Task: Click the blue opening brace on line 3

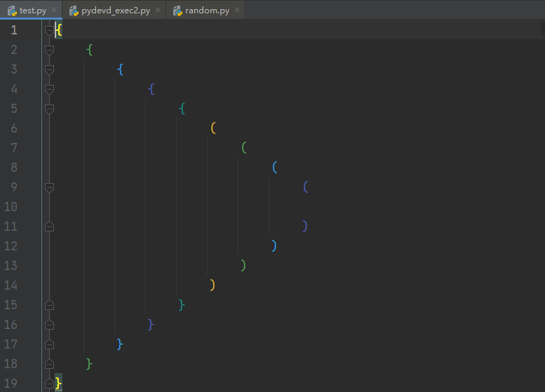Action: 120,69
